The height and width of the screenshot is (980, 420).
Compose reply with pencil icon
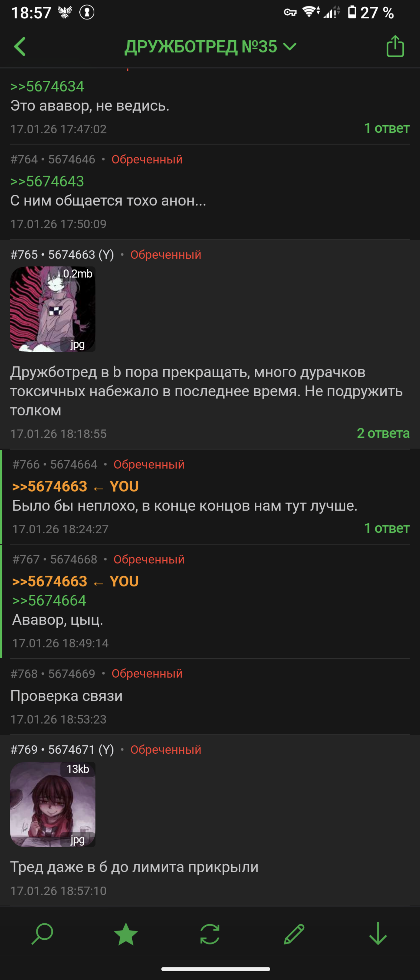[x=294, y=934]
